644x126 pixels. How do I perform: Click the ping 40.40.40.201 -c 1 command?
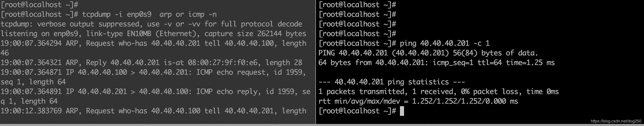tap(445, 43)
